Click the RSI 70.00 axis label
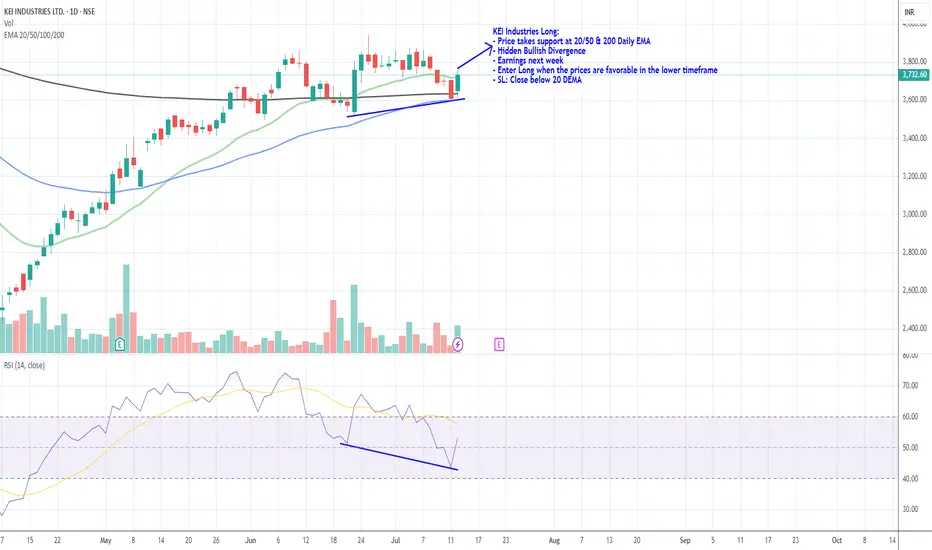 click(x=911, y=386)
